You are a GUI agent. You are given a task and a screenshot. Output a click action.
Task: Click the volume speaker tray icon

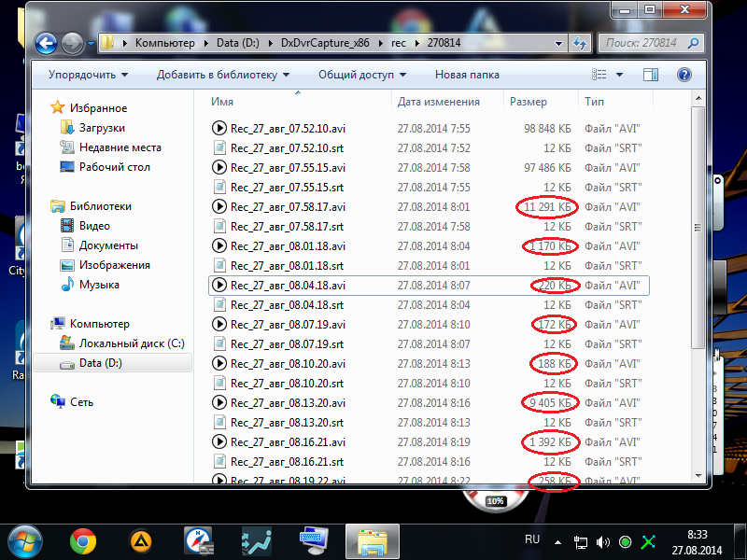point(604,541)
